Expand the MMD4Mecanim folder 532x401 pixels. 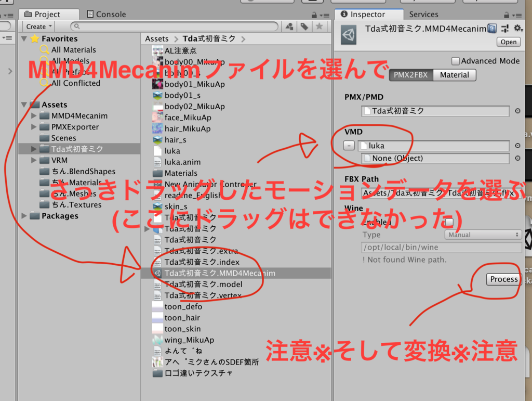34,116
